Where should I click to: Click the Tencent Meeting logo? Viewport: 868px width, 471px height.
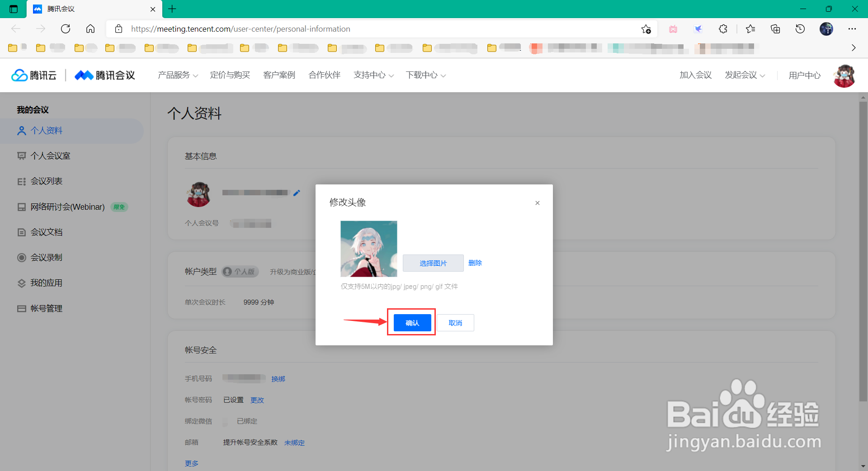(105, 75)
